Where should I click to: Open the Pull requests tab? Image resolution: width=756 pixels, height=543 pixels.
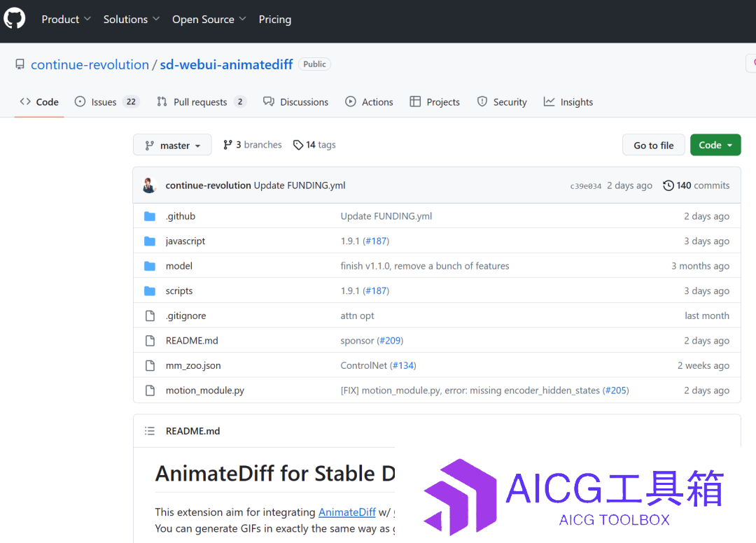(x=201, y=102)
